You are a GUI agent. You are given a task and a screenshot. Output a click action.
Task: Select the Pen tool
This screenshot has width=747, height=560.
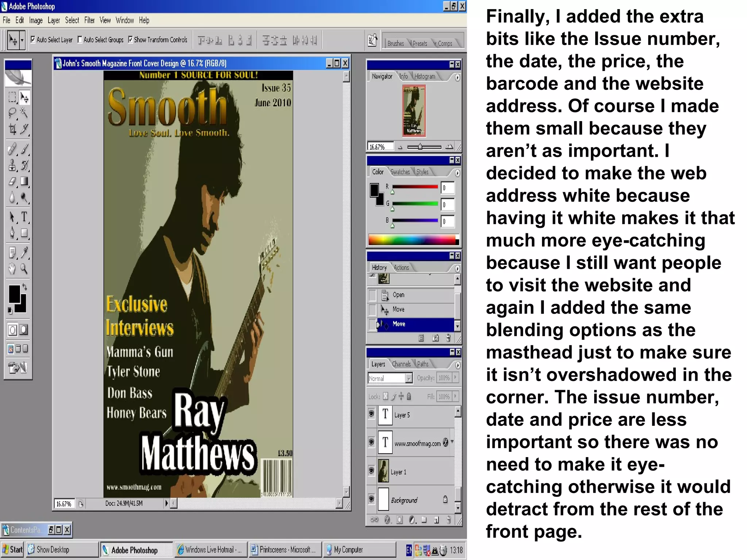(x=12, y=233)
